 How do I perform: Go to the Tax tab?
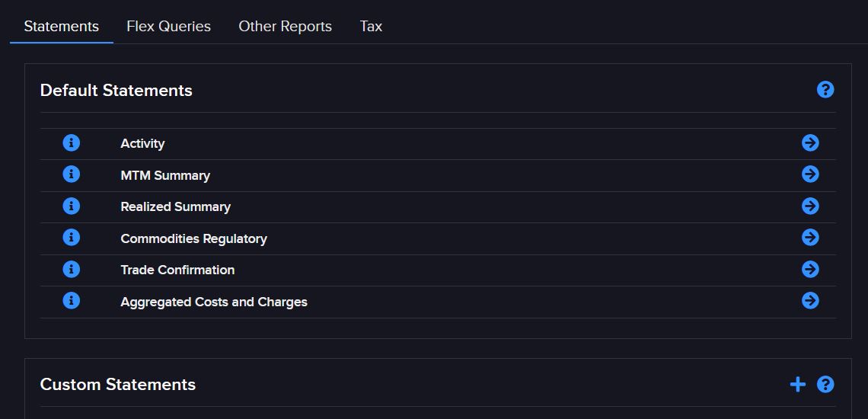pos(371,26)
